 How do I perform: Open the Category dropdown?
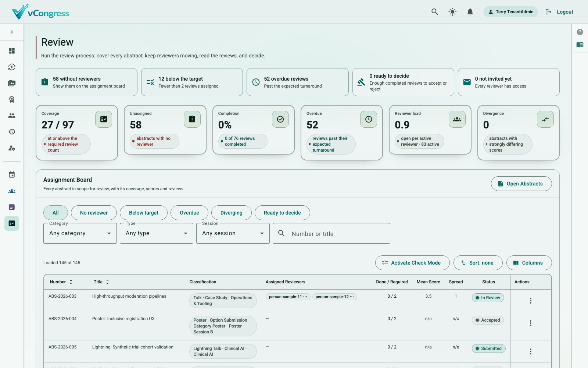[80, 233]
